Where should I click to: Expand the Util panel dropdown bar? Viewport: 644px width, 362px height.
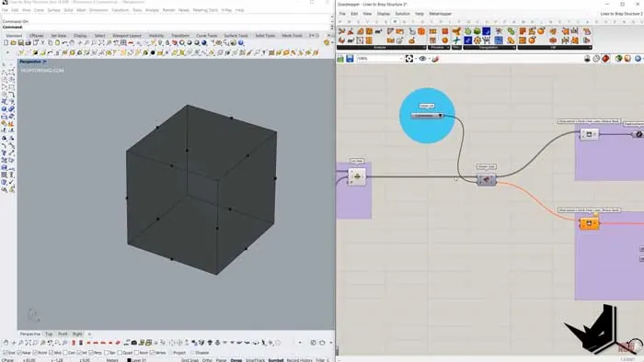click(555, 48)
